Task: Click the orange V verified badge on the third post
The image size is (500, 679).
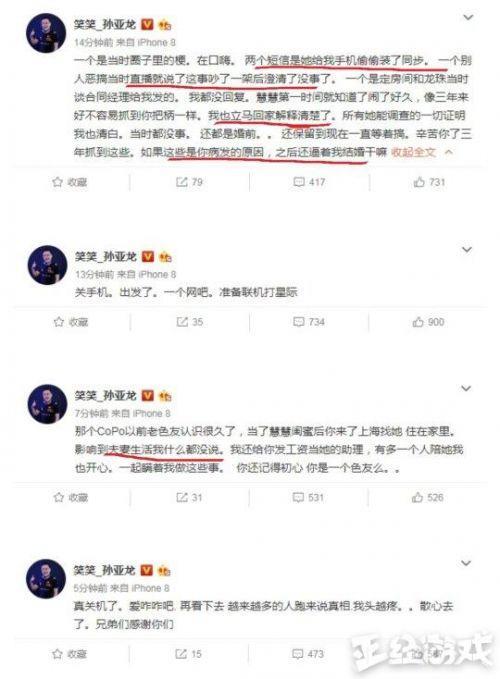Action: [148, 395]
